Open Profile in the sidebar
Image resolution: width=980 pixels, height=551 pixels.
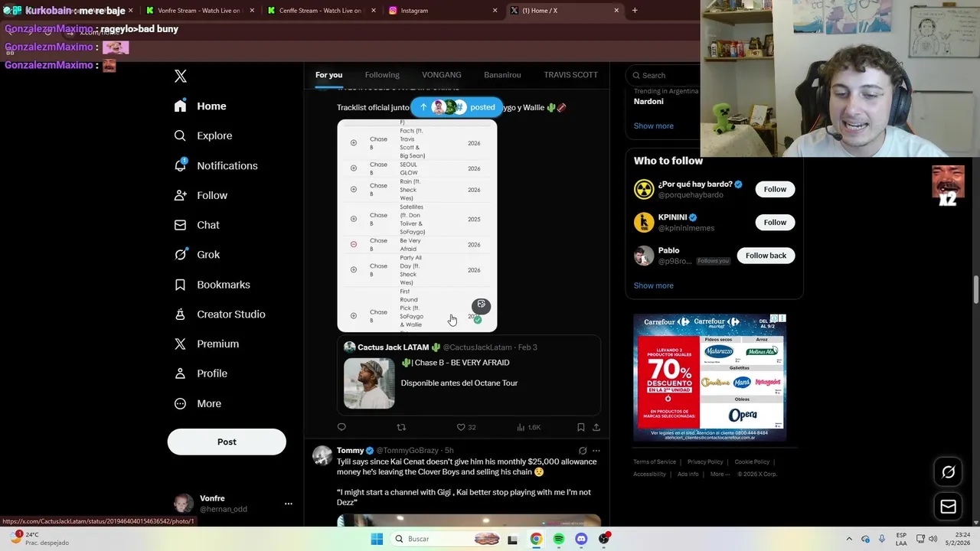[x=201, y=373]
